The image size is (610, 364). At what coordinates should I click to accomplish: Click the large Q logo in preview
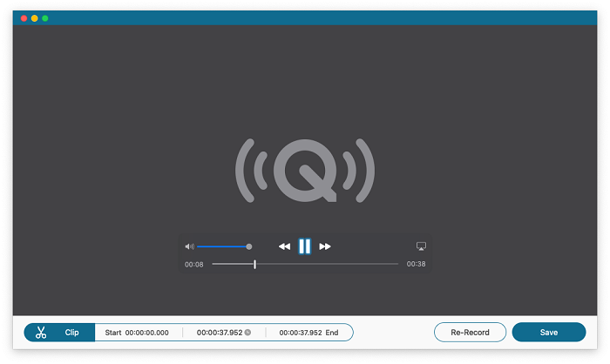coord(304,170)
